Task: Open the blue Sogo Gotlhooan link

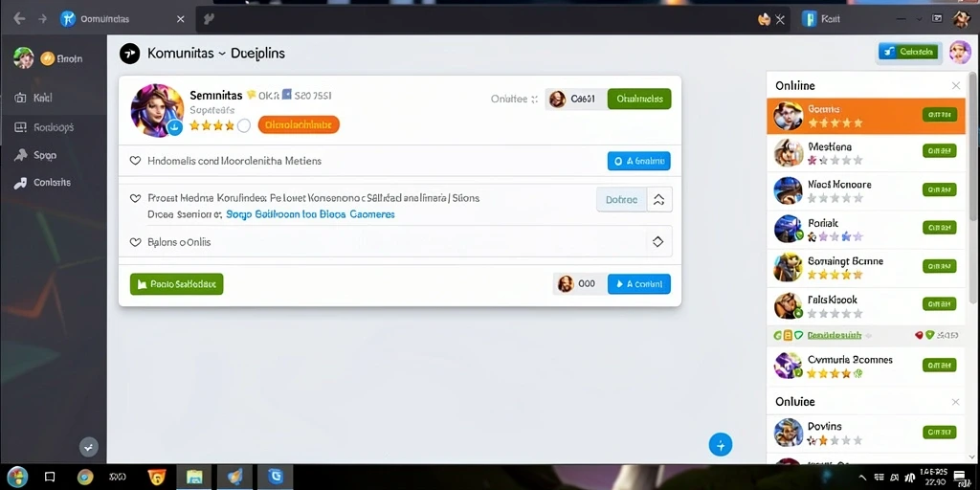Action: tap(310, 214)
